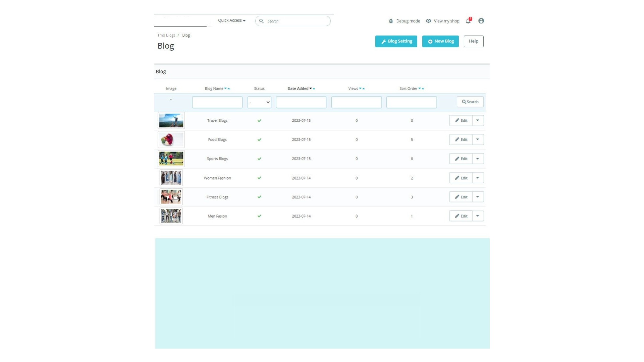
Task: Open the Quick Access dropdown
Action: tap(231, 20)
